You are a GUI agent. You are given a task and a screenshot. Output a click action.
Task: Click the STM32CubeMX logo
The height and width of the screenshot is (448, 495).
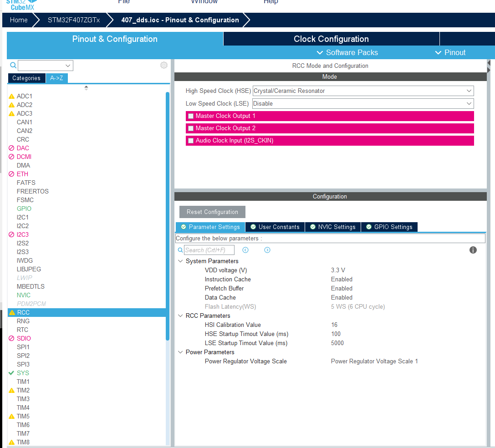21,5
